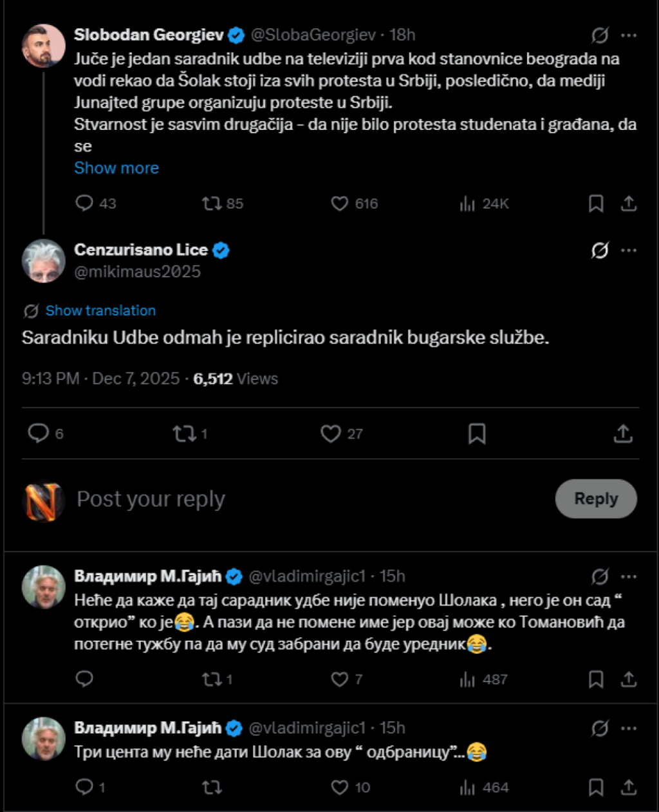Repost Gajić's reply about три цента

pyautogui.click(x=212, y=788)
